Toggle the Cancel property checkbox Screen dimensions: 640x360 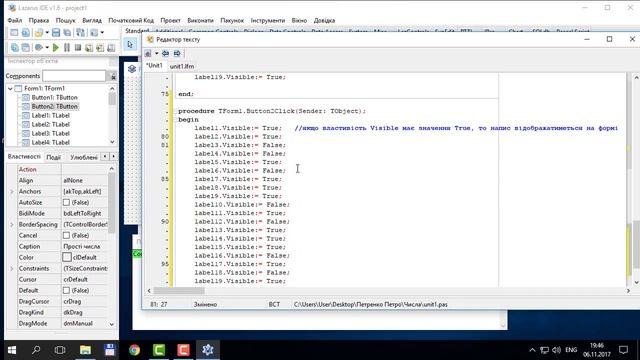pyautogui.click(x=66, y=236)
